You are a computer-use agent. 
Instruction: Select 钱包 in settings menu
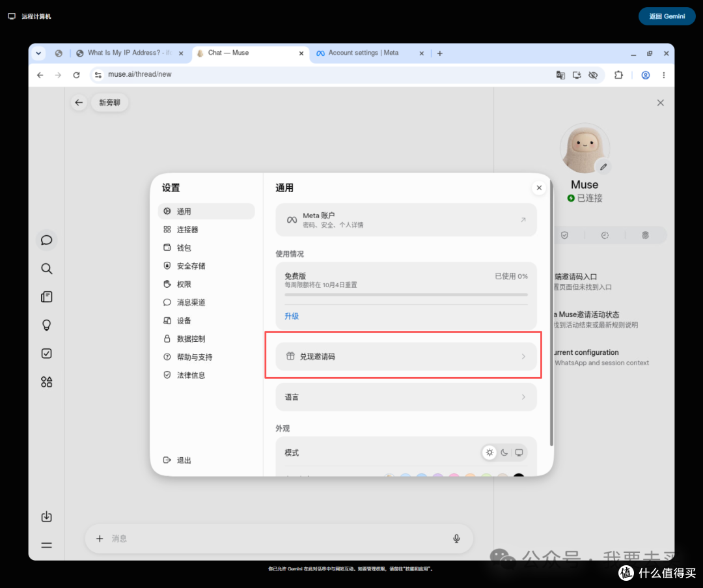pyautogui.click(x=206, y=247)
